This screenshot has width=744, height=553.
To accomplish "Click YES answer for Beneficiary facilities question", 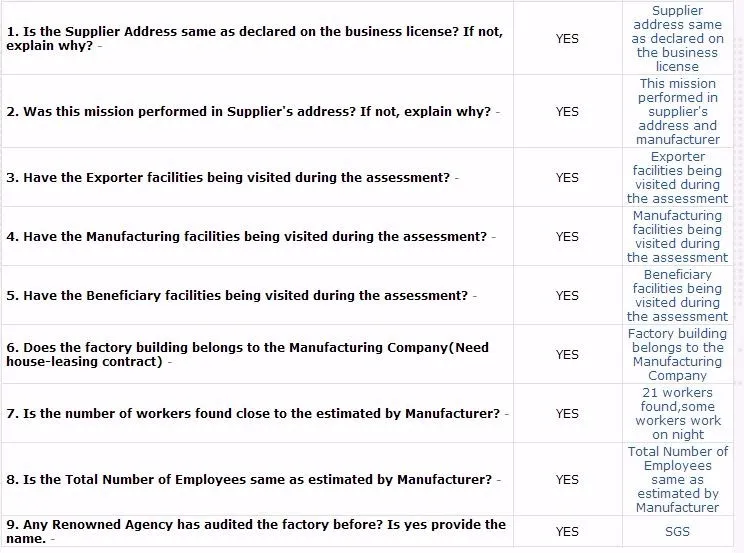I will tap(567, 295).
